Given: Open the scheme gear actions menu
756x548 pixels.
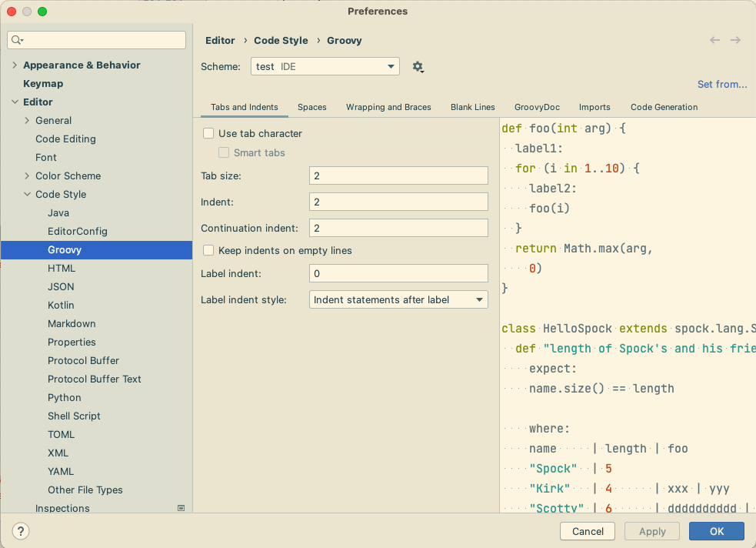Looking at the screenshot, I should (x=418, y=66).
